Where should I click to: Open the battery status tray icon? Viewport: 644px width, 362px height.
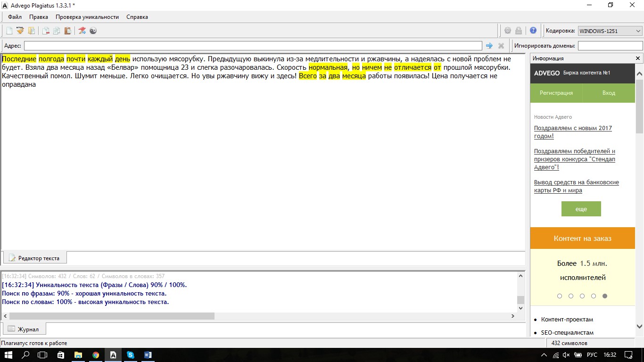point(578,355)
